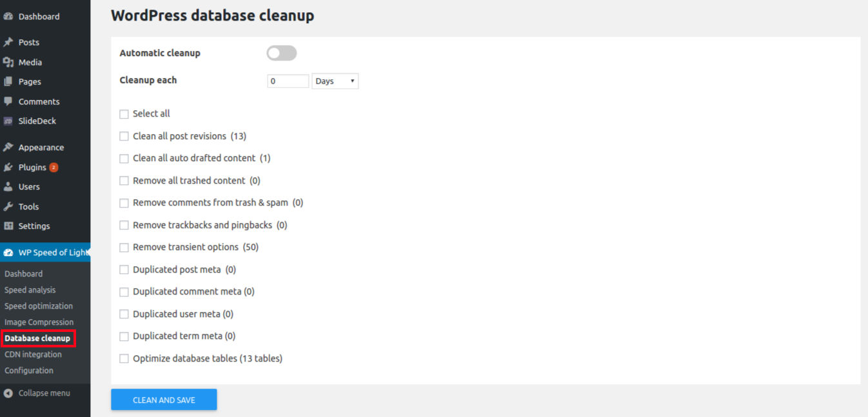Viewport: 868px width, 417px height.
Task: Check Remove transient options
Action: [124, 247]
